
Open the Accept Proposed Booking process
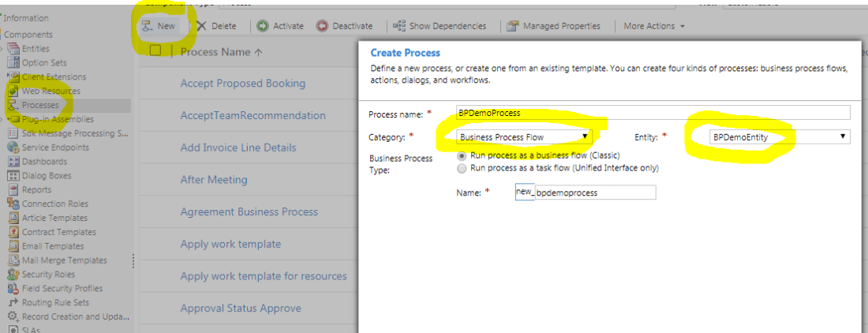[243, 84]
